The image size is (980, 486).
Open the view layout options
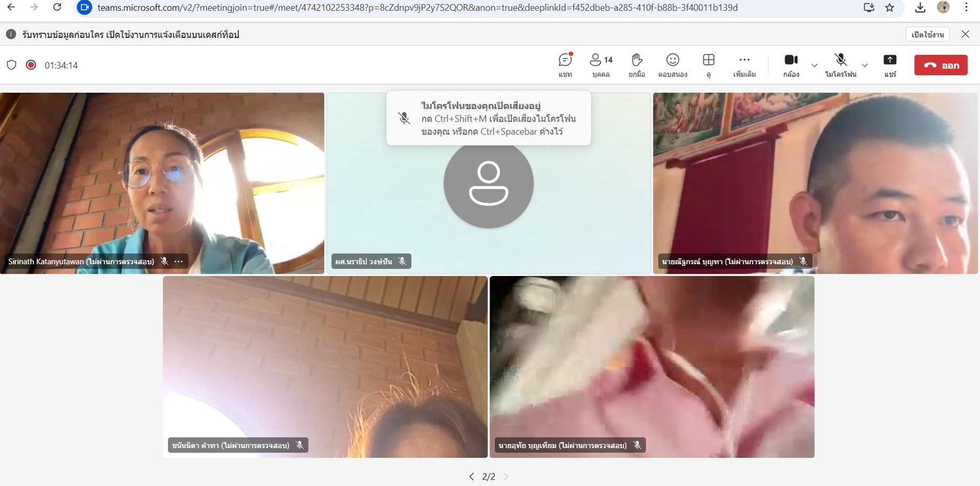click(709, 65)
